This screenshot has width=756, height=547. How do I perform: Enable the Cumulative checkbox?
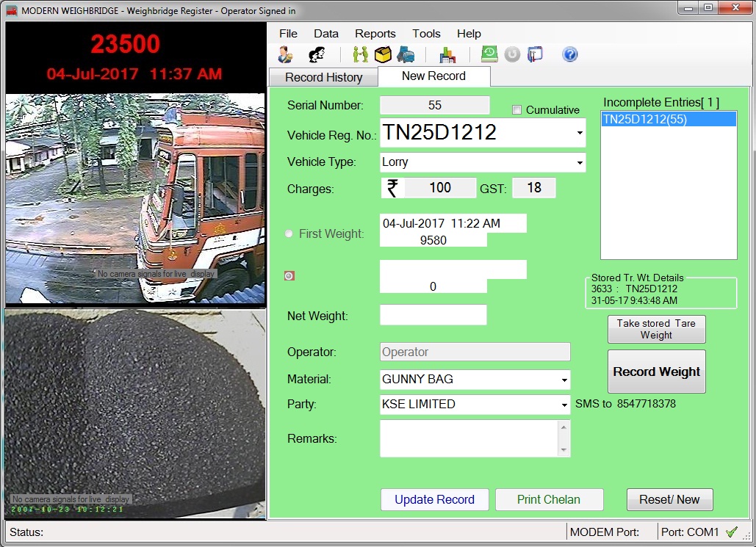point(516,110)
